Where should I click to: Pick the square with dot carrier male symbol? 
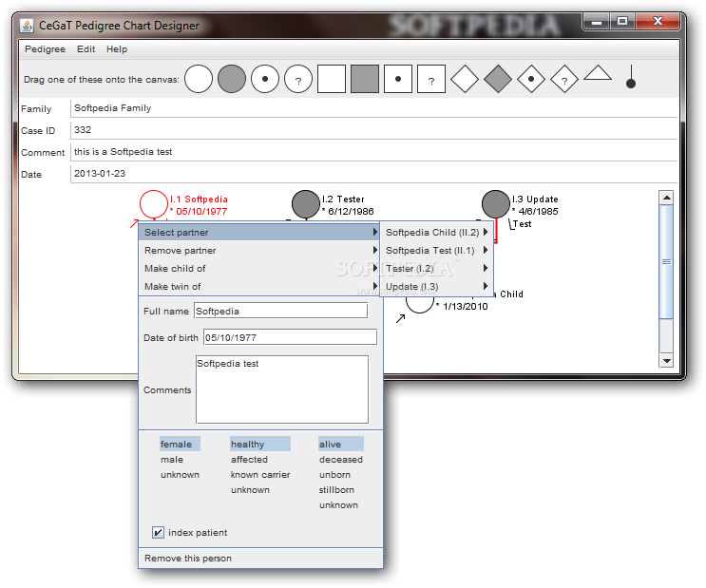(398, 79)
